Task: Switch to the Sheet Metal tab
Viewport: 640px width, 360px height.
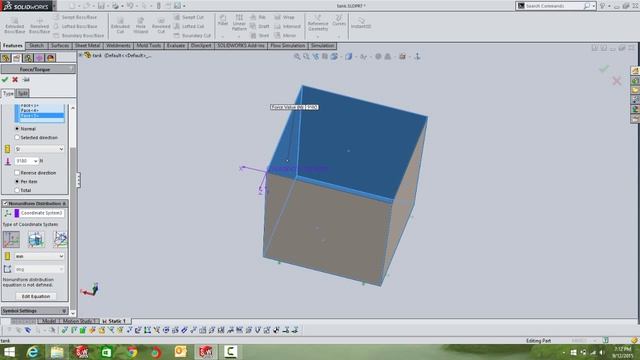Action: pos(87,46)
